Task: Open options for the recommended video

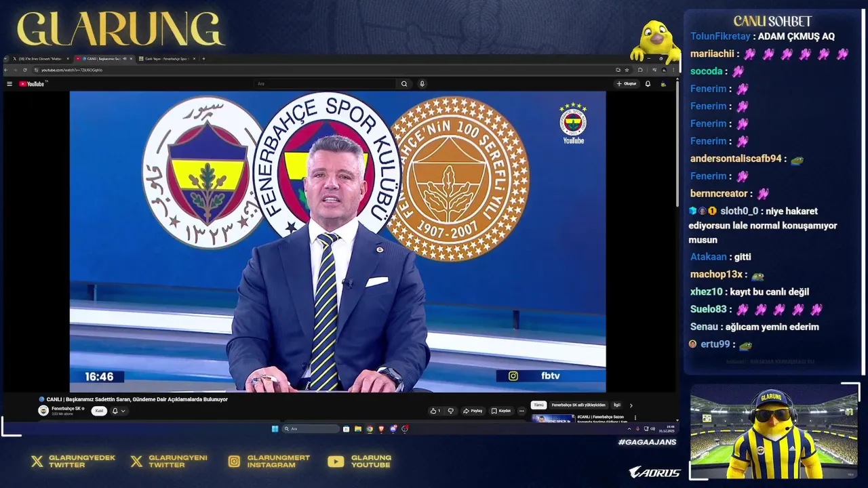Action: pyautogui.click(x=635, y=418)
